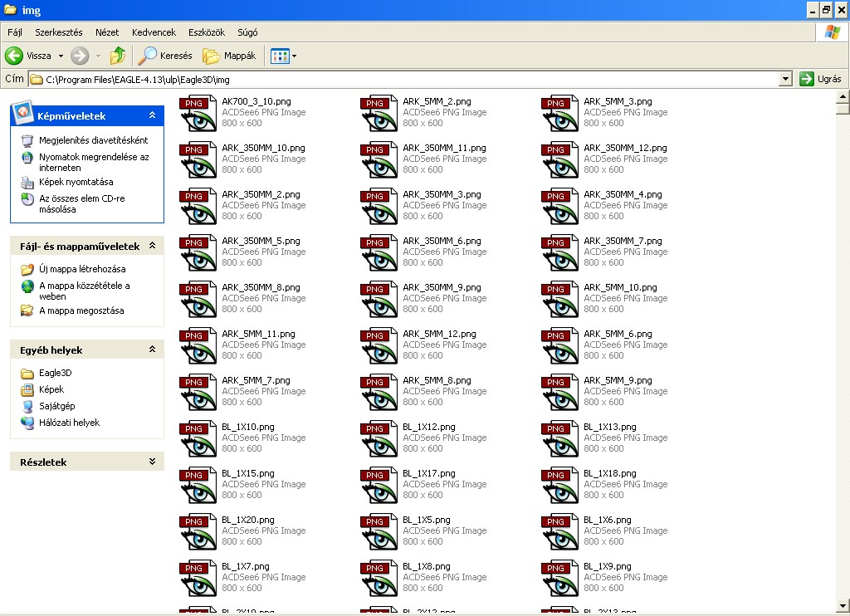Image resolution: width=850 pixels, height=616 pixels.
Task: Click Az összes elem CD-re másolása
Action: click(x=82, y=204)
